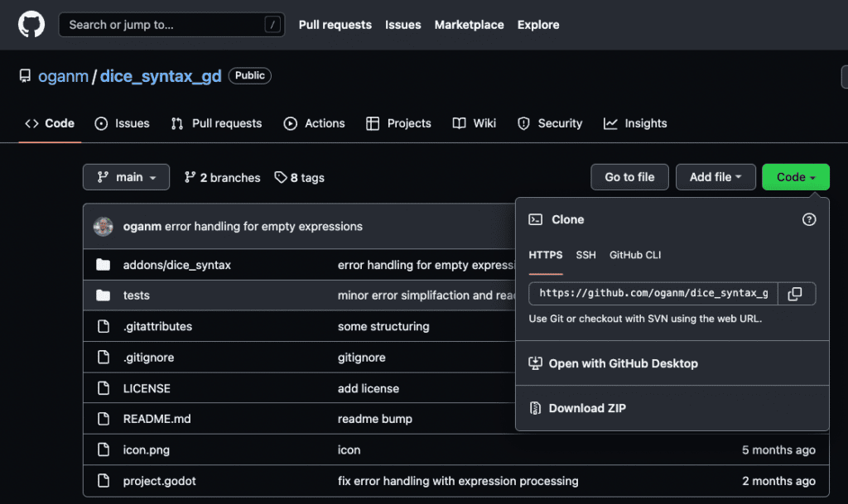The height and width of the screenshot is (504, 848).
Task: Open 'minor error simplifaction' commit message
Action: pyautogui.click(x=426, y=295)
